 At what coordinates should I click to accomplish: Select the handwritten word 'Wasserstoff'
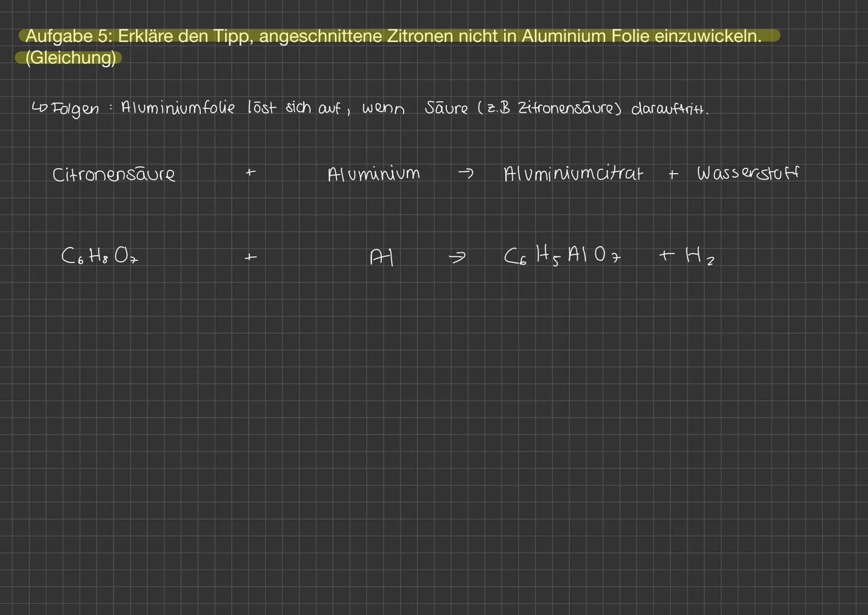click(x=747, y=173)
